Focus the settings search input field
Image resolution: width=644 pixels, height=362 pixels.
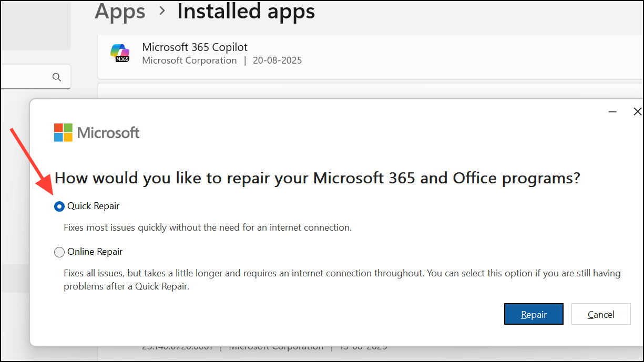click(x=26, y=77)
